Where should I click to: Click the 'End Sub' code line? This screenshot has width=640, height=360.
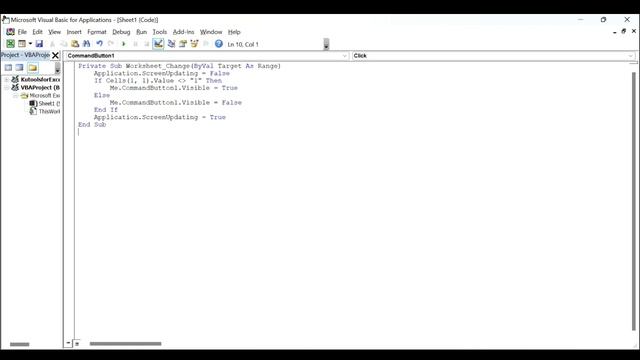click(x=92, y=124)
